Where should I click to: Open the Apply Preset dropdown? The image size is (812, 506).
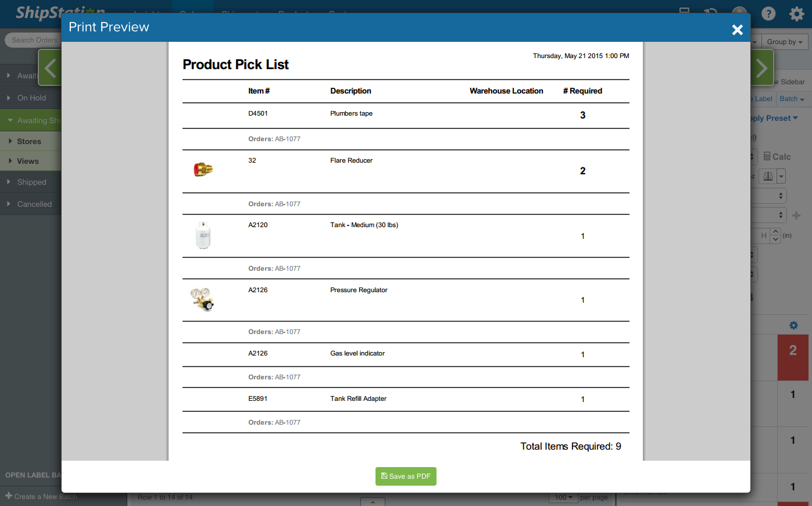tap(774, 118)
